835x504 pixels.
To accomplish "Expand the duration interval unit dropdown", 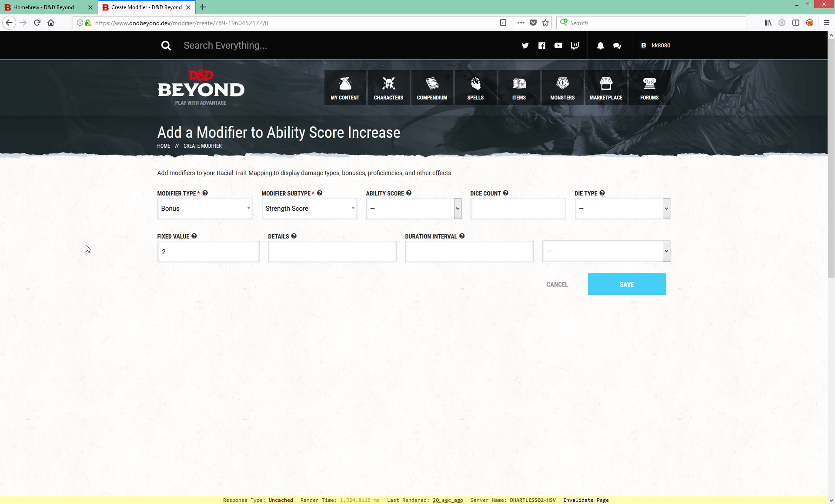I will [x=606, y=251].
